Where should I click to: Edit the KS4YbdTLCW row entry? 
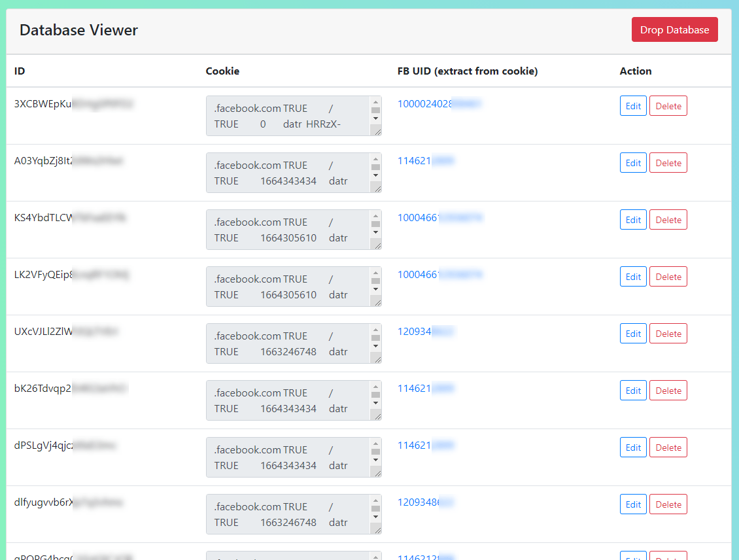pyautogui.click(x=633, y=220)
